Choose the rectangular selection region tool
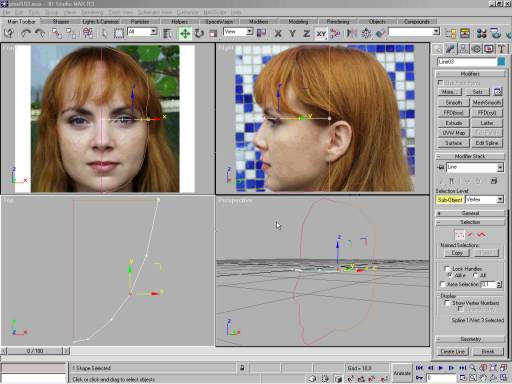 (119, 33)
